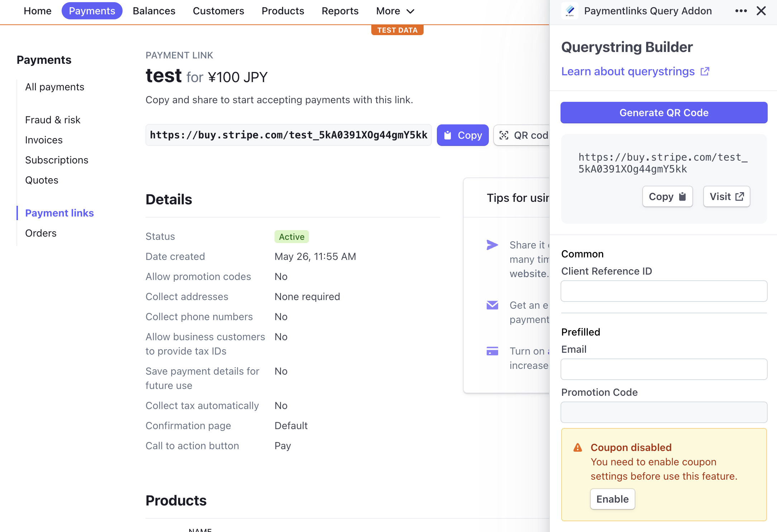Viewport: 777px width, 532px height.
Task: Open the Customers menu item
Action: point(218,11)
